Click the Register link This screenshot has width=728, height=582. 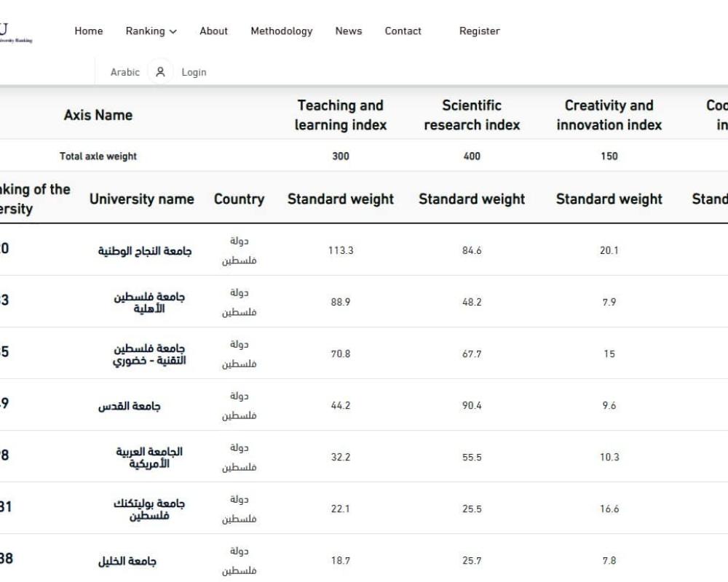tap(479, 31)
